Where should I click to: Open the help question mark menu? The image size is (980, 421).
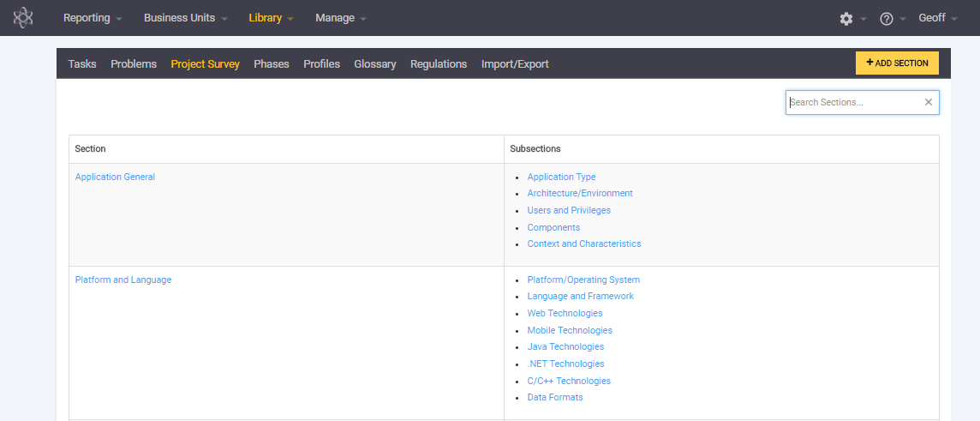tap(887, 18)
